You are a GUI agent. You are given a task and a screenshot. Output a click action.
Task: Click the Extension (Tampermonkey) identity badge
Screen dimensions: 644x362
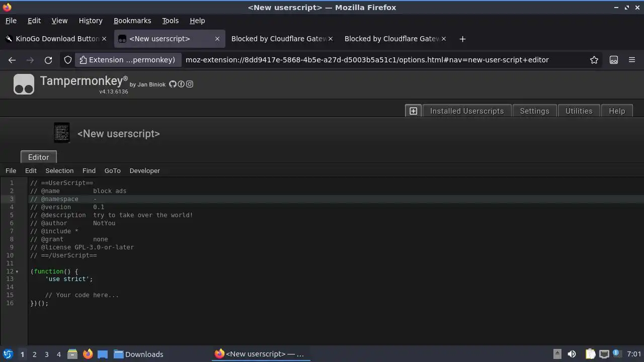coord(128,60)
